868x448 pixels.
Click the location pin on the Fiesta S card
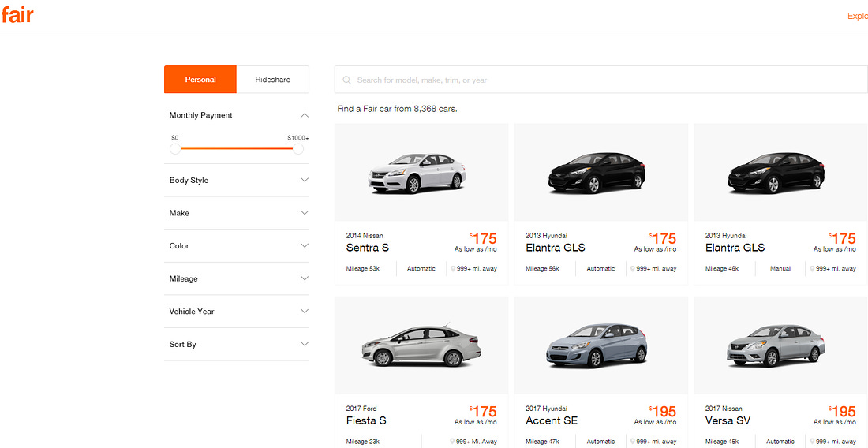pos(453,442)
